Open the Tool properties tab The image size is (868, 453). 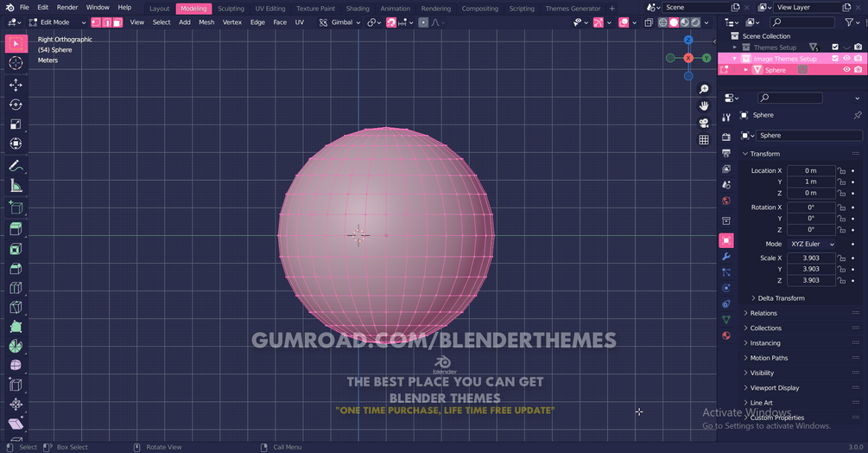(x=726, y=117)
